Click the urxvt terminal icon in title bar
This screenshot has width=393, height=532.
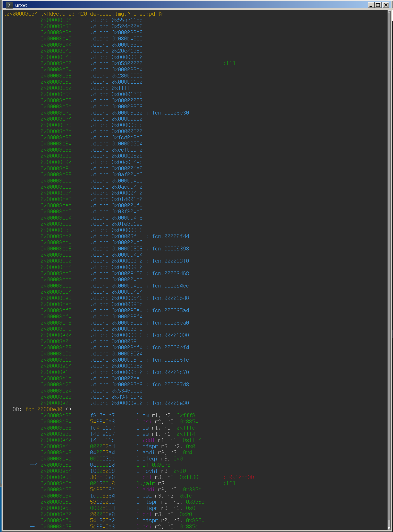point(9,5)
